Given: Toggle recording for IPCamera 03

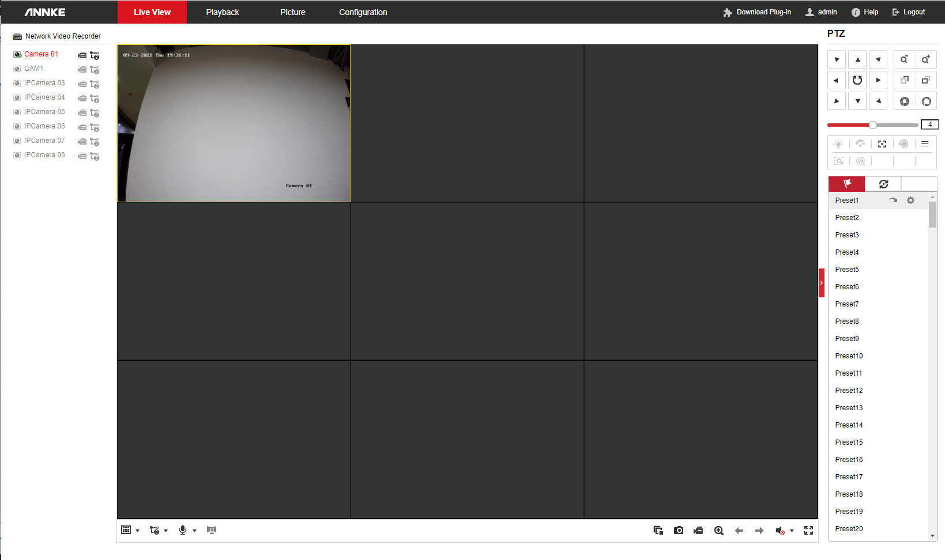Looking at the screenshot, I should 82,84.
